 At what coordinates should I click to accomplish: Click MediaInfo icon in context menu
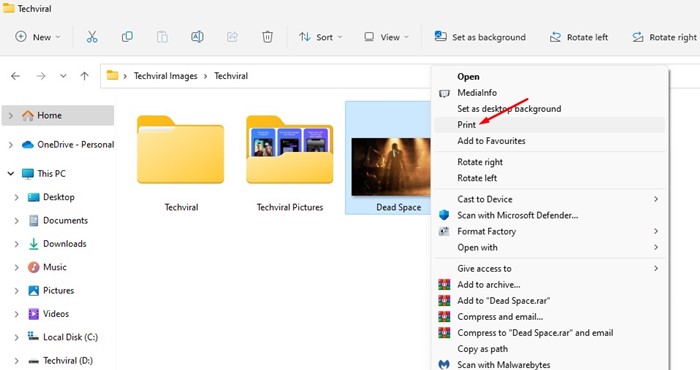pyautogui.click(x=444, y=93)
